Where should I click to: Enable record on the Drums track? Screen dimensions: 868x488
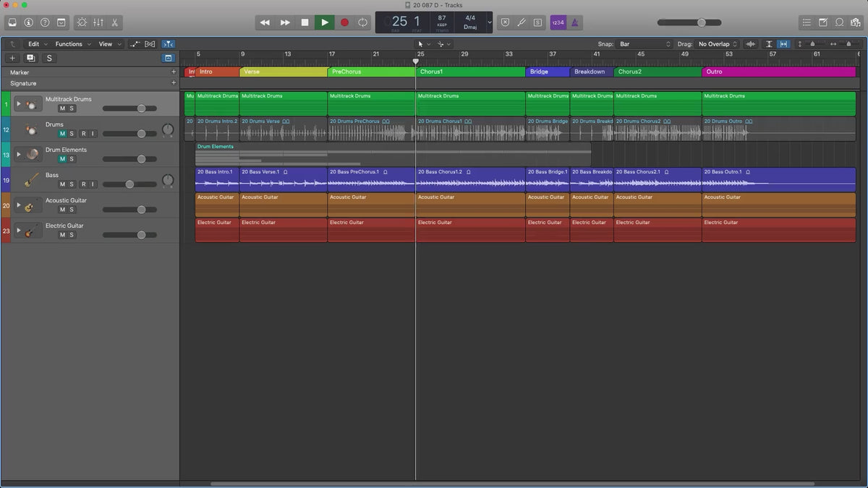(x=83, y=134)
